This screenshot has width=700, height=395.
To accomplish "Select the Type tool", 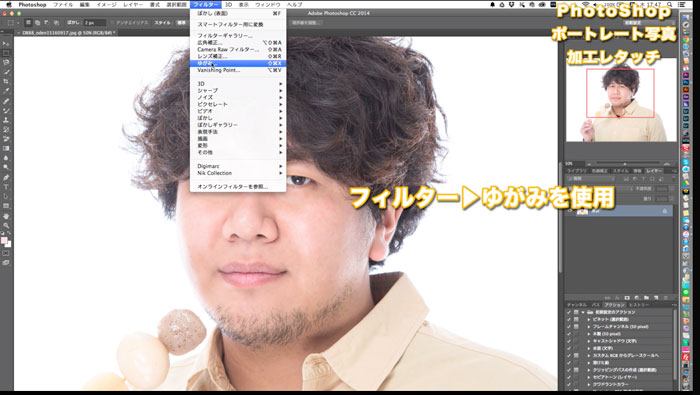I will coord(6,187).
